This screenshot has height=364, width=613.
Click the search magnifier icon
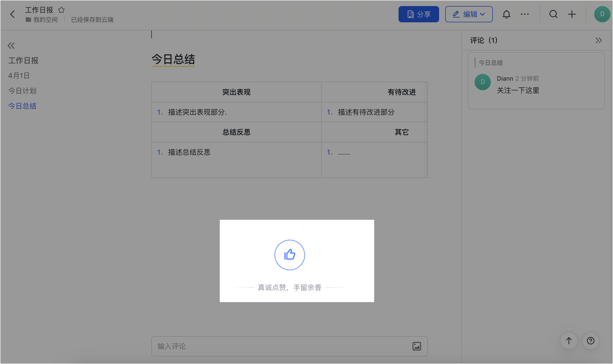553,14
